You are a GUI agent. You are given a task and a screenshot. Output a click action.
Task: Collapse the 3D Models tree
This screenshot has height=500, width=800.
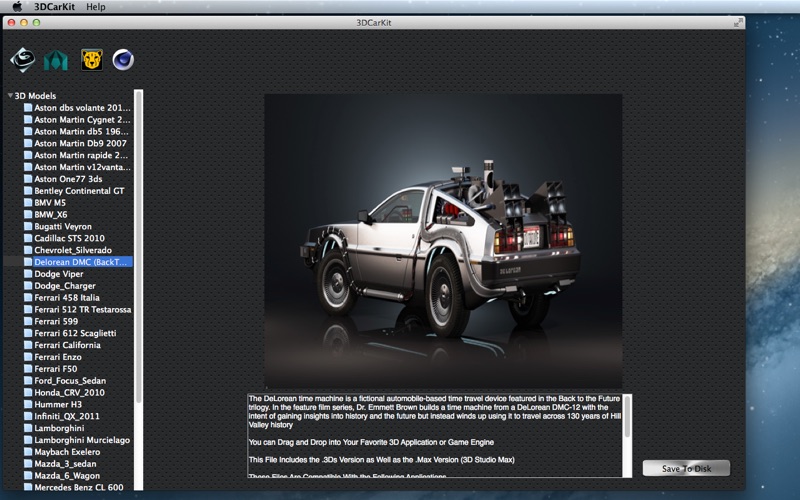[10, 95]
